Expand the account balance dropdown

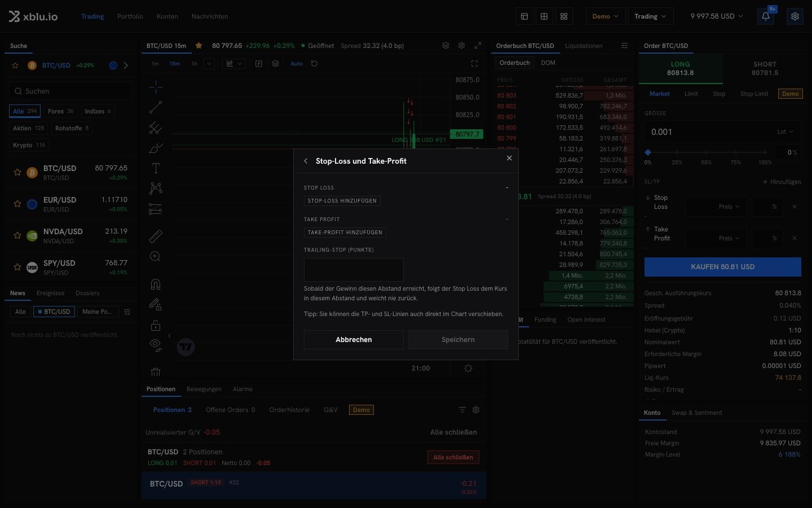(x=717, y=16)
